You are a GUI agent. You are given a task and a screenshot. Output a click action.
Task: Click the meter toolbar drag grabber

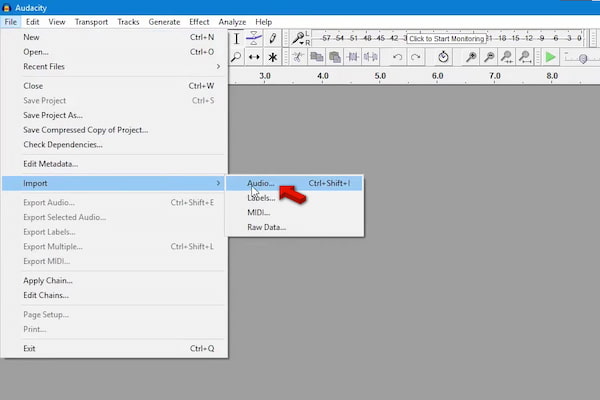click(x=285, y=38)
